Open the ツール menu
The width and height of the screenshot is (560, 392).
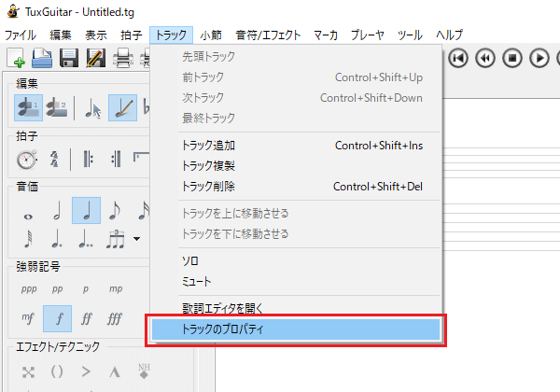[x=410, y=35]
